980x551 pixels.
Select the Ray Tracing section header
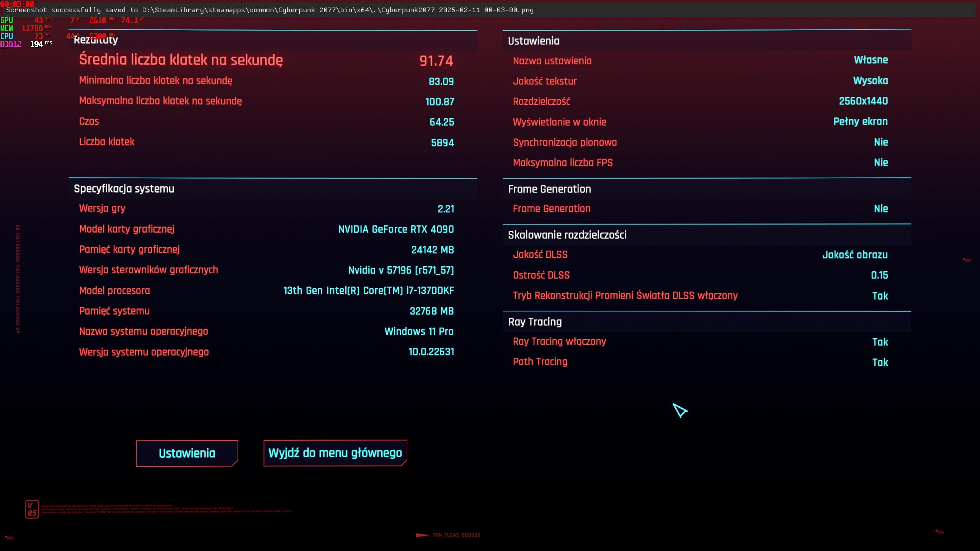point(534,321)
